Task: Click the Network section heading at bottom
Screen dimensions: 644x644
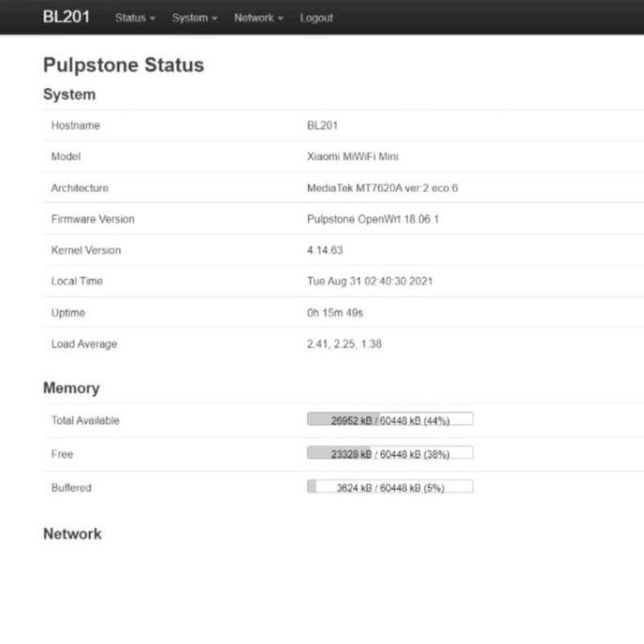Action: pos(72,534)
